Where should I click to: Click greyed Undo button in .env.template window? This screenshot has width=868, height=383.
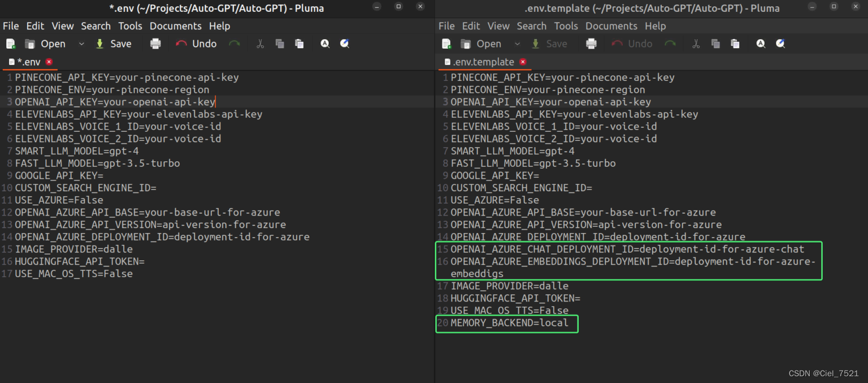(x=632, y=44)
